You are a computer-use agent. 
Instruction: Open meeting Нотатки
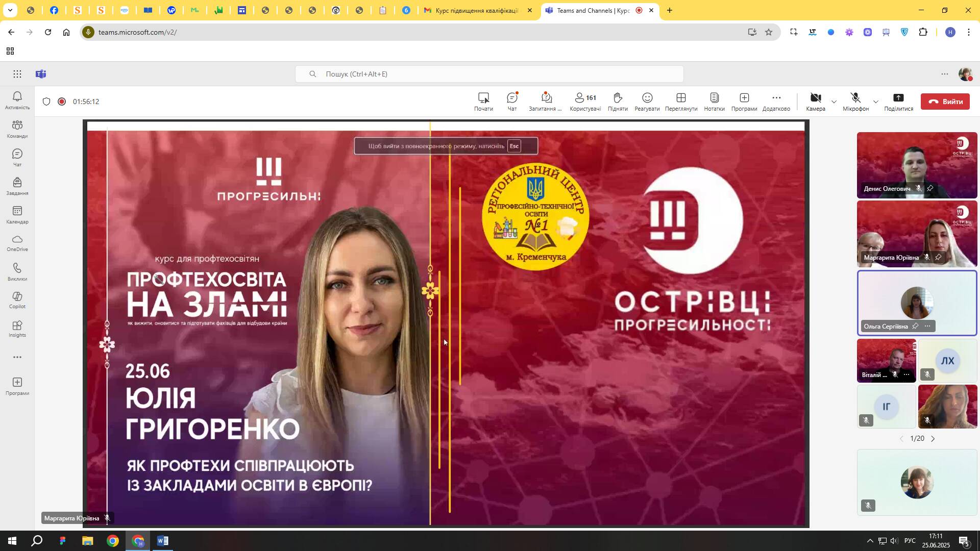(x=714, y=102)
